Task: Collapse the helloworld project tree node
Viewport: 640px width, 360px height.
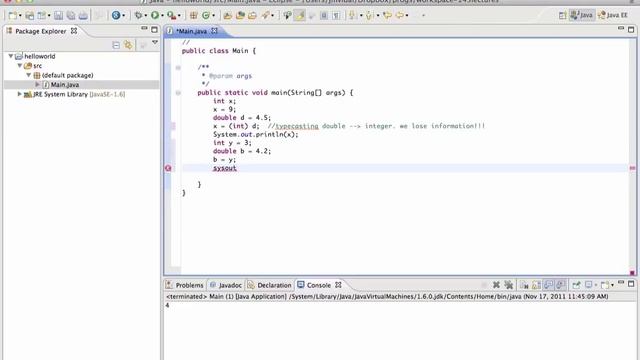Action: tap(11, 56)
